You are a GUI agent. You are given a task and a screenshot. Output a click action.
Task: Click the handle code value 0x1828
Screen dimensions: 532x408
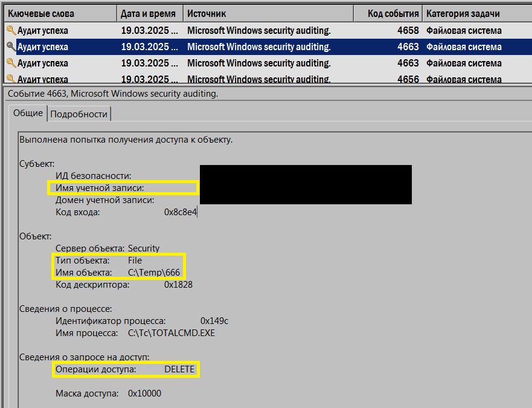pyautogui.click(x=178, y=285)
